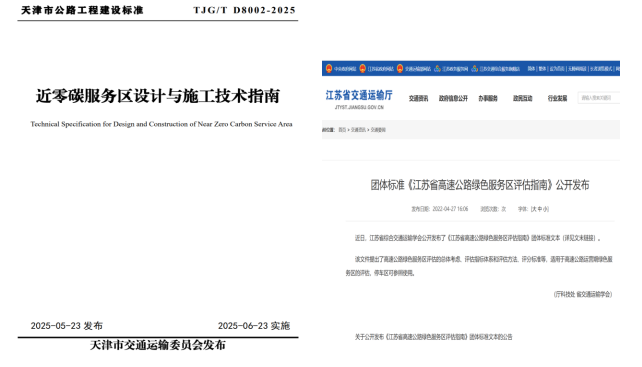Open the 中央政府网站 link in the blue bar
Image resolution: width=642 pixels, height=367 pixels.
point(345,69)
